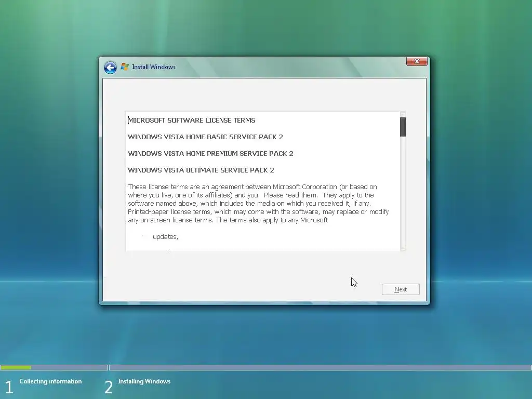Image resolution: width=532 pixels, height=399 pixels.
Task: Click the green setup progress bar
Action: (x=16, y=367)
